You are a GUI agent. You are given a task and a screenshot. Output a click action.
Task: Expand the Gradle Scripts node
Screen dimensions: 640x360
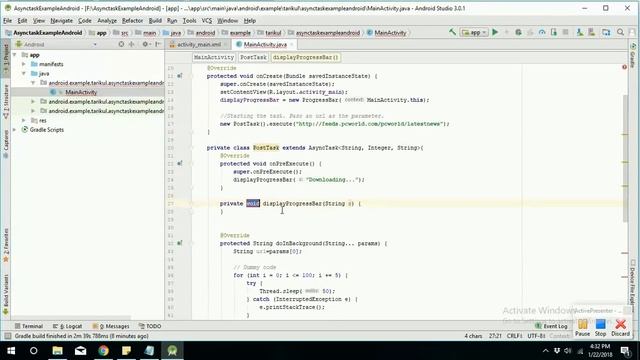[15, 130]
